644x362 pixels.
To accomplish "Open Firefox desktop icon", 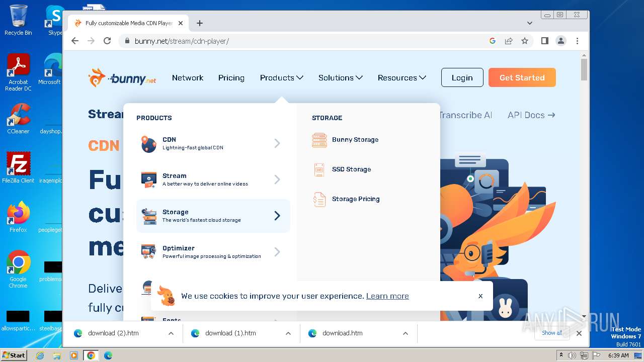I will (x=18, y=217).
